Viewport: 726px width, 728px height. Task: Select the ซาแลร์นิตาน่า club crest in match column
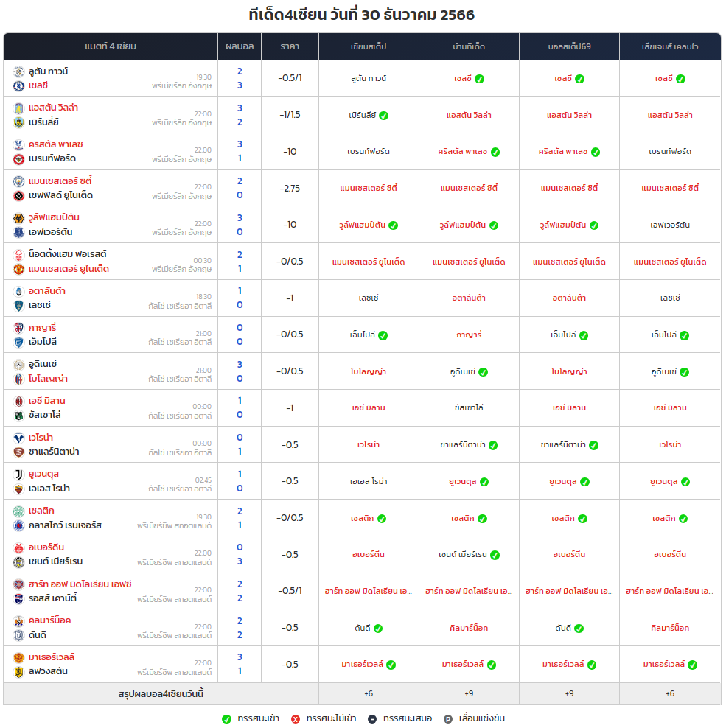pyautogui.click(x=18, y=452)
